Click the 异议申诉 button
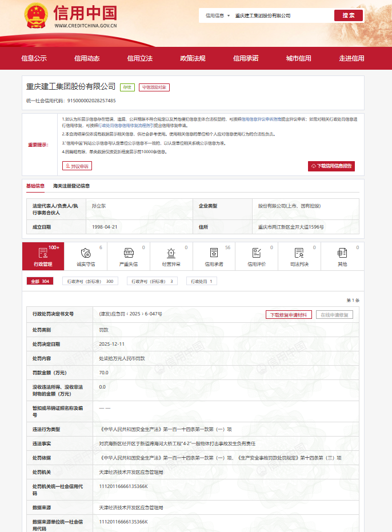The width and height of the screenshot is (392, 532). click(x=77, y=166)
